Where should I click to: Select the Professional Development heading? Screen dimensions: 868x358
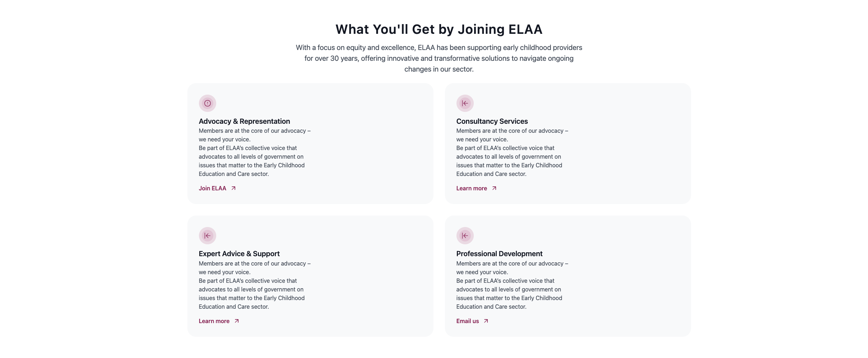(499, 254)
